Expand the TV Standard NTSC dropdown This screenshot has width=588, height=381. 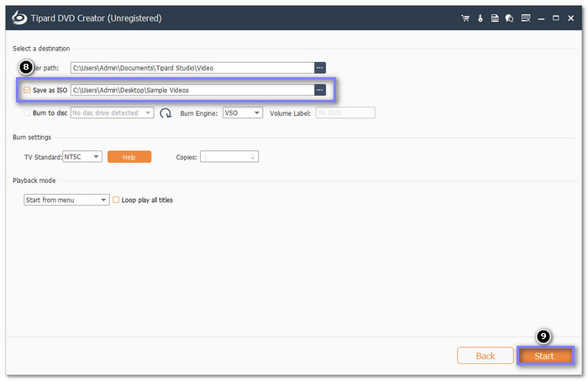[82, 156]
